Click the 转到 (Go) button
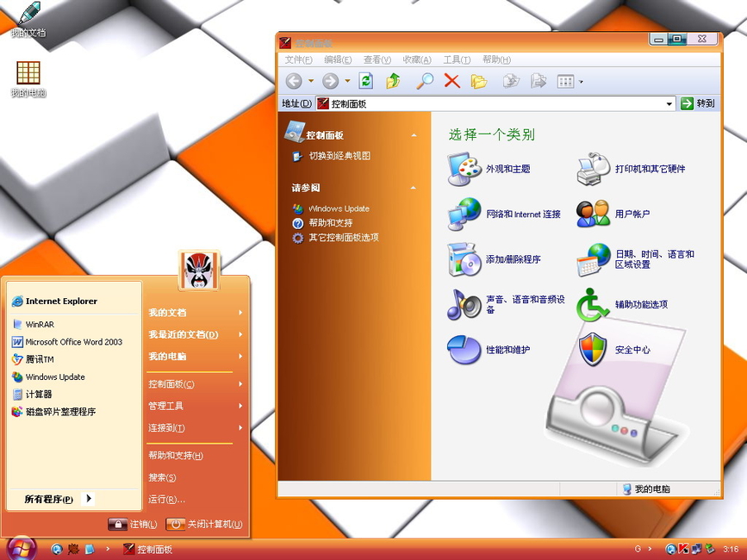 pos(698,103)
